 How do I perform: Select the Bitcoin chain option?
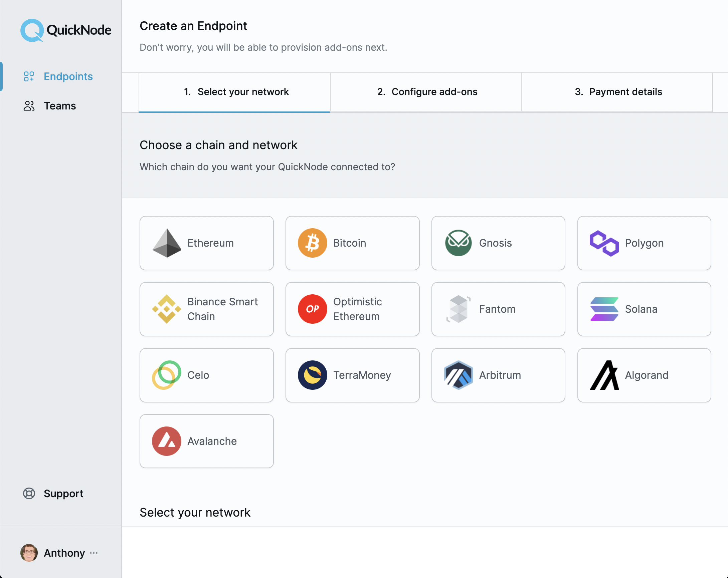tap(352, 243)
